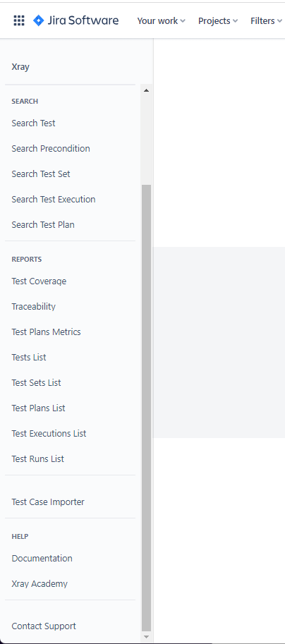Screen dimensions: 285x644
Task: Click the scrollbar down arrow
Action: coord(146,637)
